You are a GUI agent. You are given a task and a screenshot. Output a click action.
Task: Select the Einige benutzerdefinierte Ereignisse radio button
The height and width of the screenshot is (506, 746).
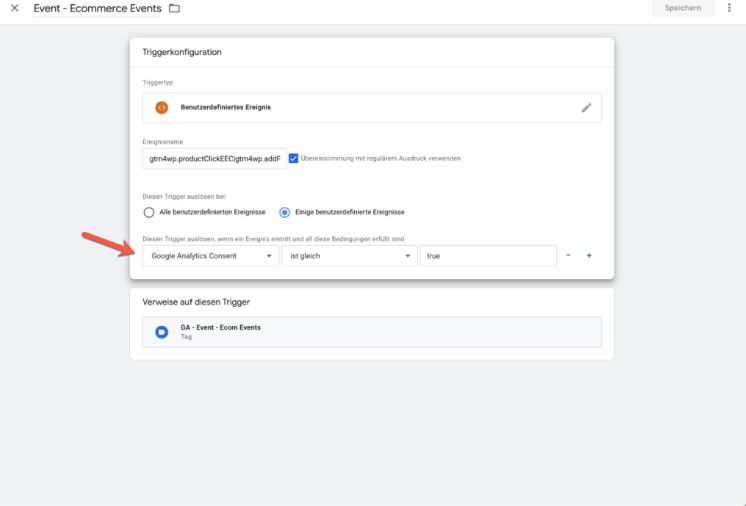[x=285, y=212]
